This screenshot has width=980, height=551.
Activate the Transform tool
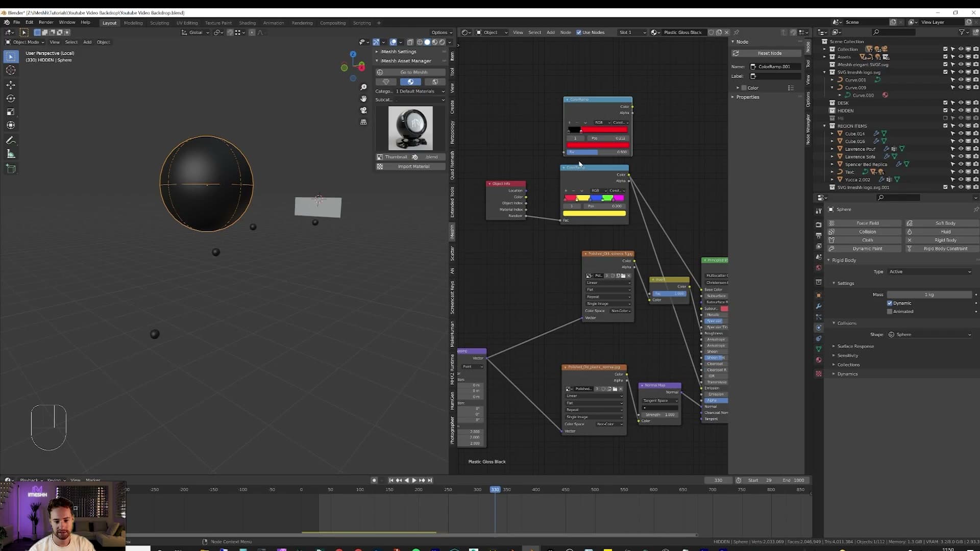coord(11,125)
